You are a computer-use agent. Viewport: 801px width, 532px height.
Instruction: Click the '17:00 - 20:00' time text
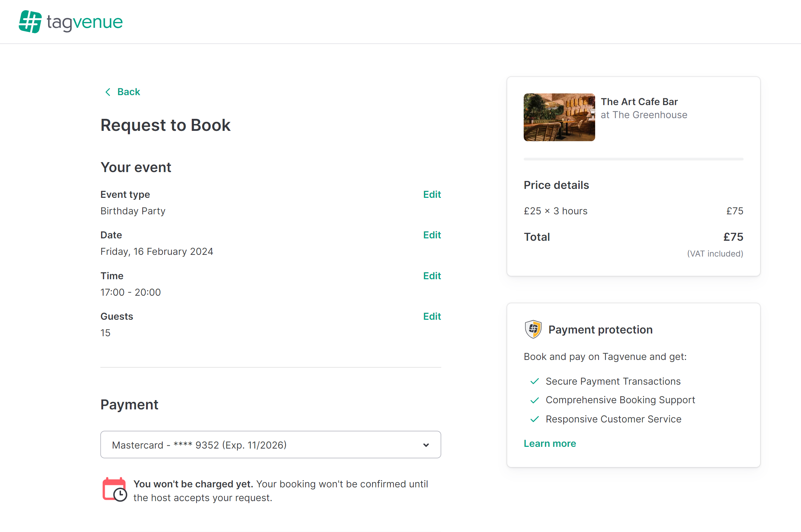click(x=130, y=292)
